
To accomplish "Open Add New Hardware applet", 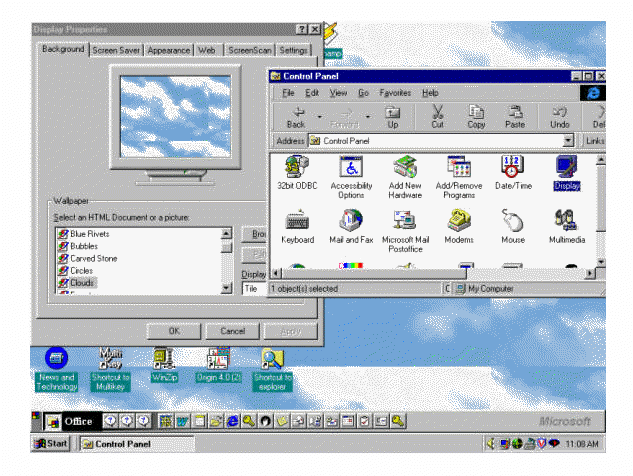I will (405, 168).
